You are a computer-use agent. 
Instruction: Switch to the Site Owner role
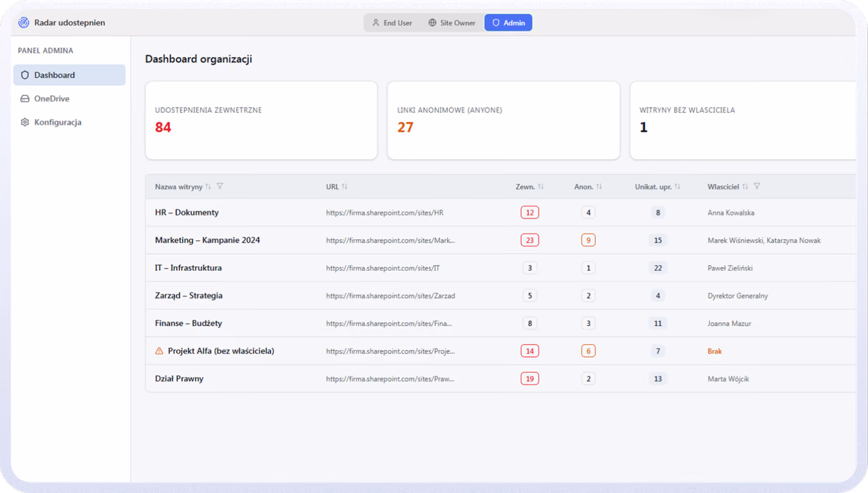point(452,23)
